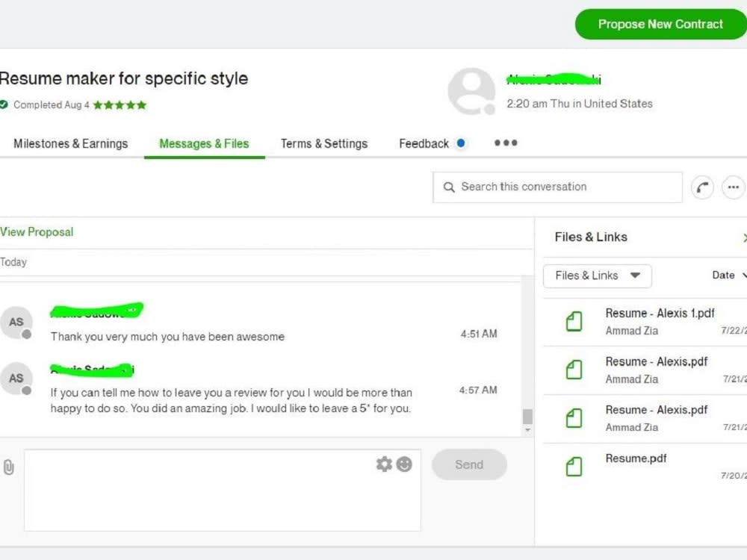Click the Today date label
This screenshot has height=560, width=747.
click(x=13, y=262)
